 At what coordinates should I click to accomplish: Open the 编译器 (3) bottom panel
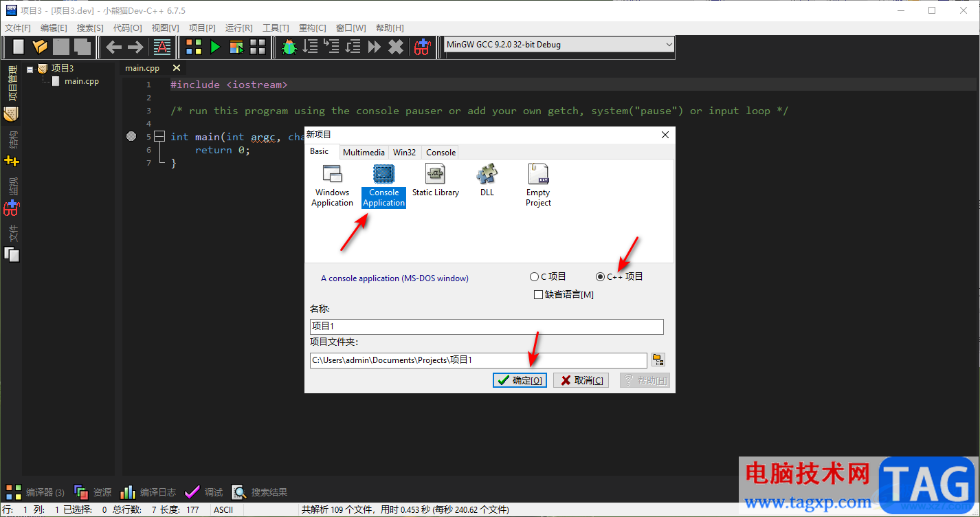[36, 492]
